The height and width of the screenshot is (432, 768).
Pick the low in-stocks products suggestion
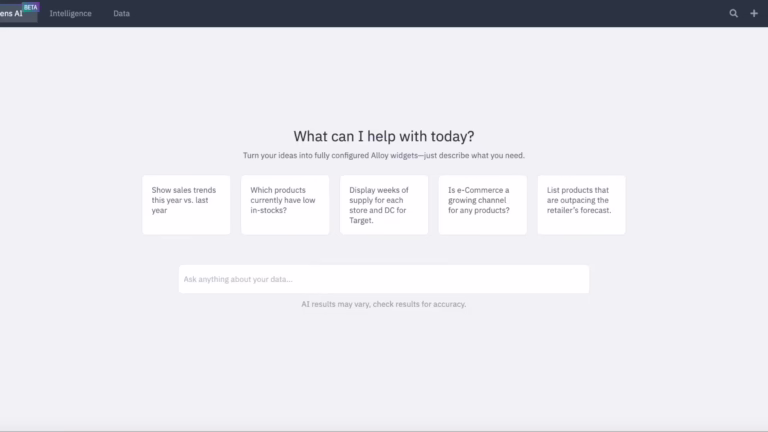pos(285,204)
